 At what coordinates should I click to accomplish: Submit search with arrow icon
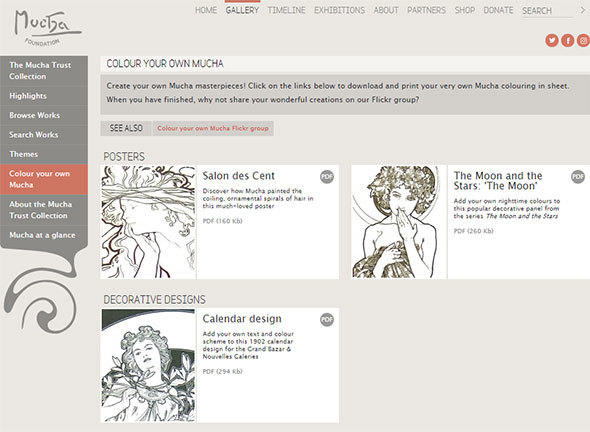click(x=582, y=10)
